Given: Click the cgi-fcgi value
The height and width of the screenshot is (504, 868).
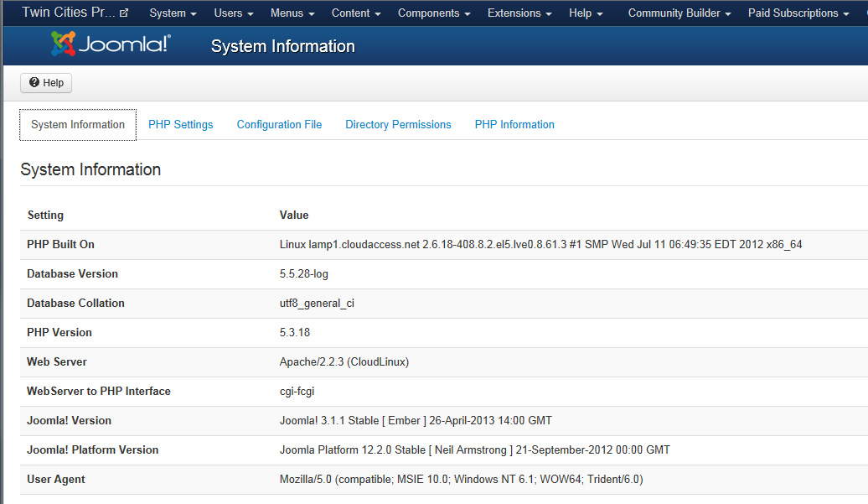Looking at the screenshot, I should click(297, 391).
